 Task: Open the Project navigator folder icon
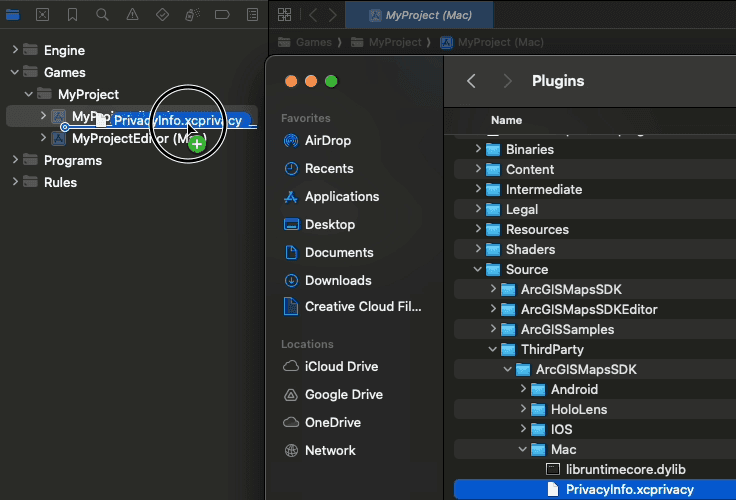point(13,15)
